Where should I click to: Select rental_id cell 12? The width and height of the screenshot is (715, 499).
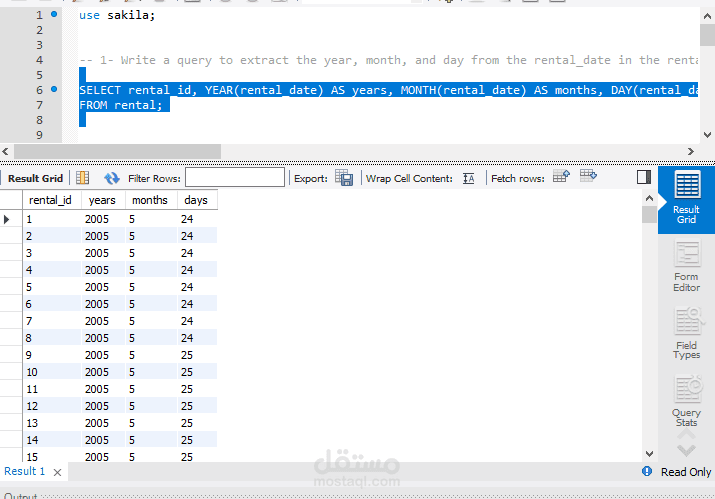coord(52,406)
